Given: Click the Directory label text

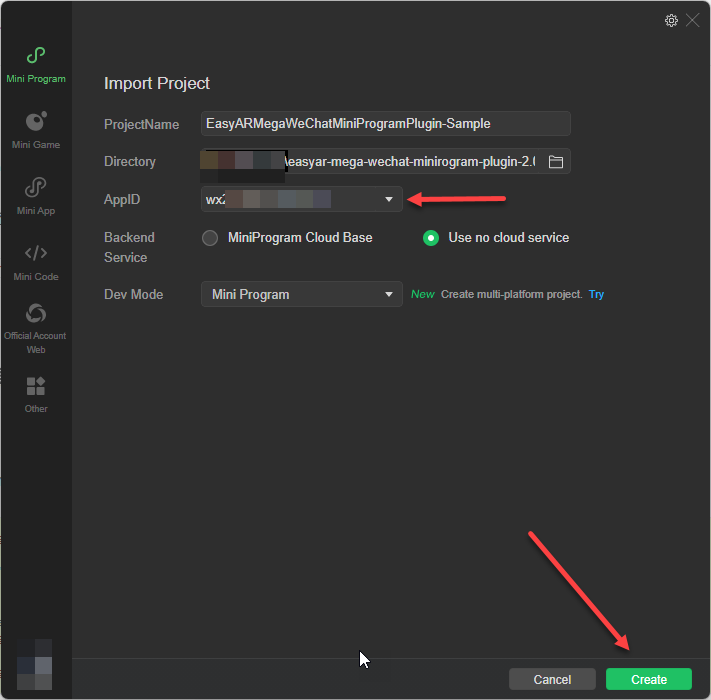Looking at the screenshot, I should pyautogui.click(x=130, y=161).
